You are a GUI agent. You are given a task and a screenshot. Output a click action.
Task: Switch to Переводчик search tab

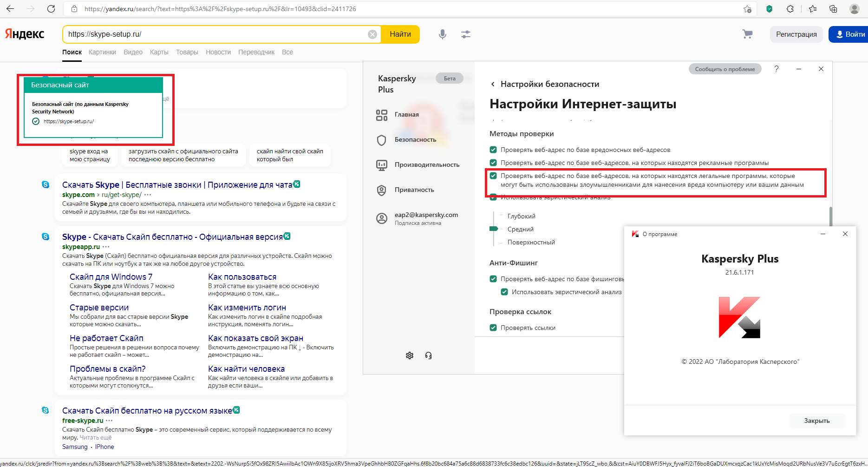click(256, 52)
